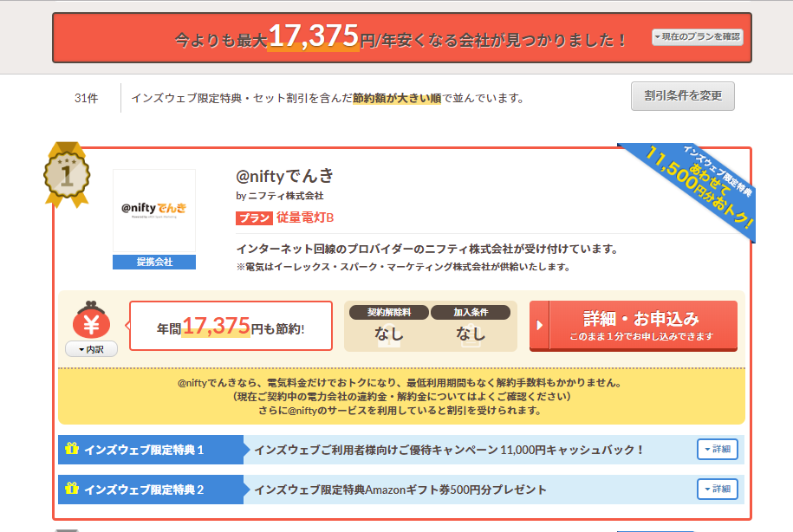The width and height of the screenshot is (793, 532).
Task: Click the red yen coin purse icon
Action: tap(91, 320)
